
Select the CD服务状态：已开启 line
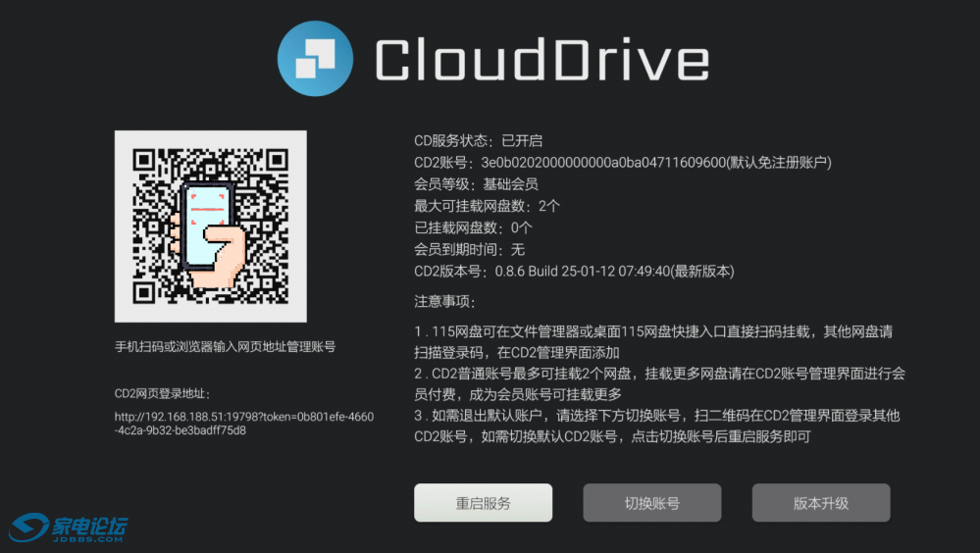point(478,140)
